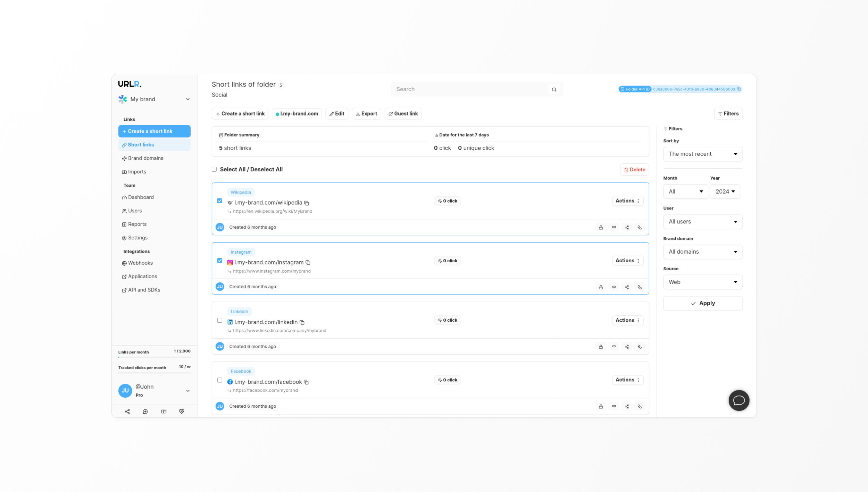
Task: Open Users in sidebar
Action: pyautogui.click(x=154, y=211)
